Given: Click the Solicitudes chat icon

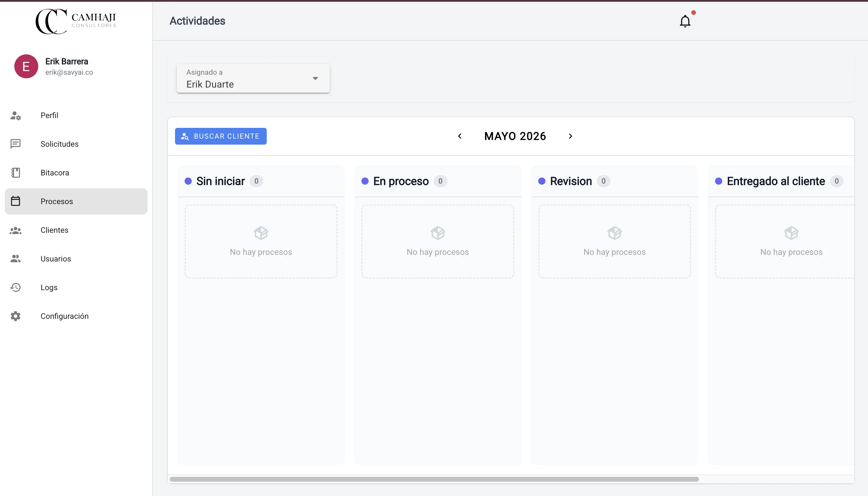Looking at the screenshot, I should (x=16, y=144).
